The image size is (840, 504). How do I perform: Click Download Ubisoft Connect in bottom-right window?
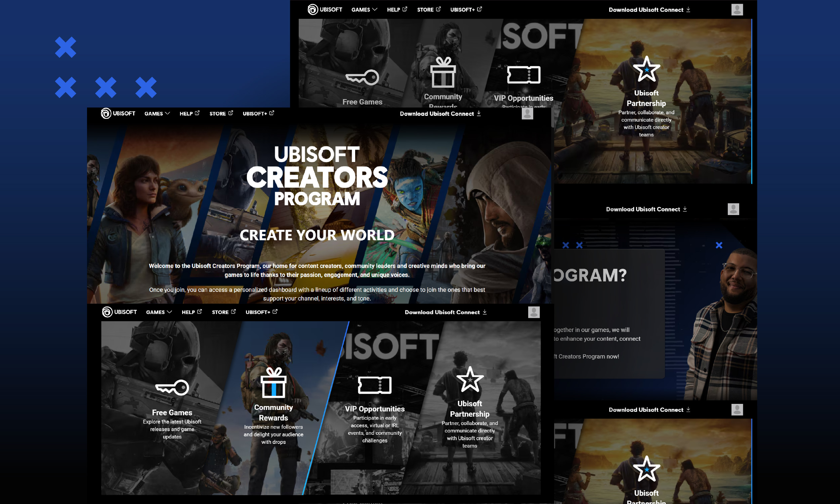pyautogui.click(x=649, y=409)
